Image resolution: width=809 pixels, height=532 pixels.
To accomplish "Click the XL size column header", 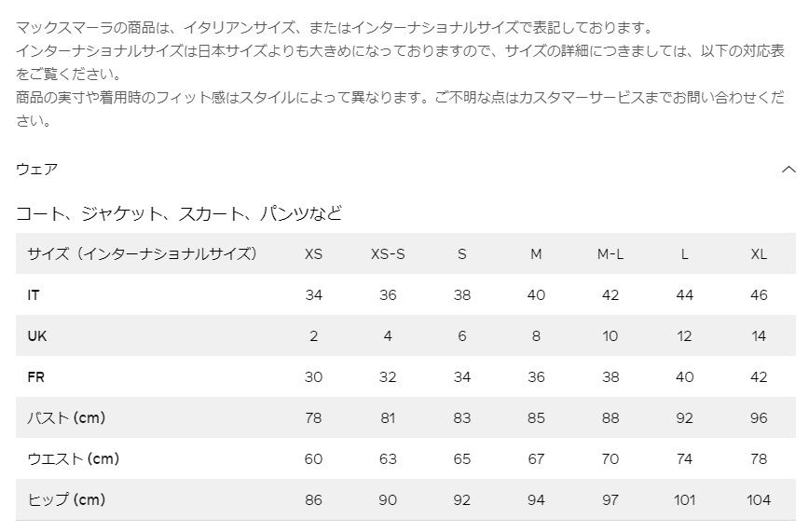I will pyautogui.click(x=759, y=253).
